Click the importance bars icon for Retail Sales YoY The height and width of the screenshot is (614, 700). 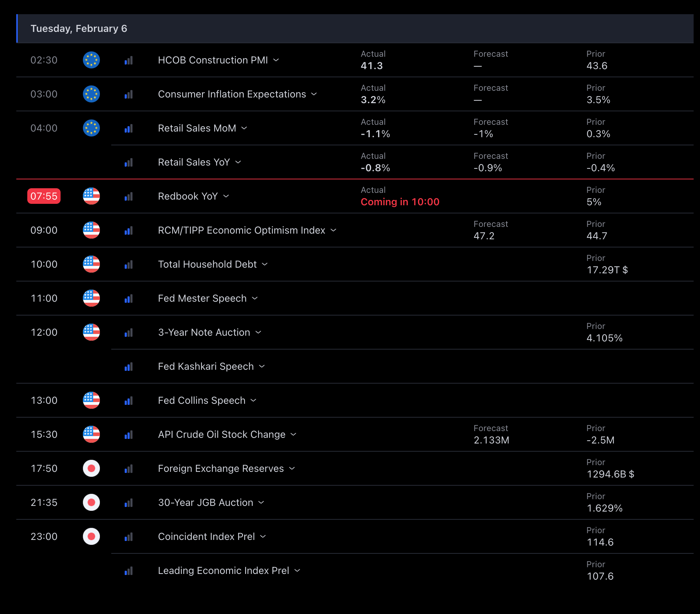129,163
